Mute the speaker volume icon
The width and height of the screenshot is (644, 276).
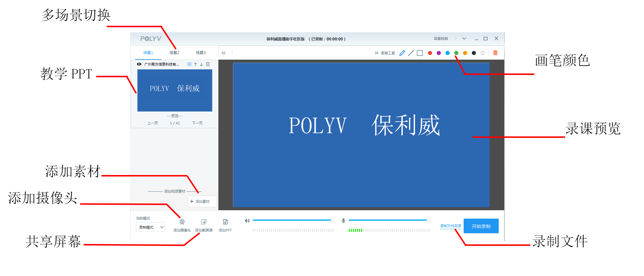pos(247,221)
